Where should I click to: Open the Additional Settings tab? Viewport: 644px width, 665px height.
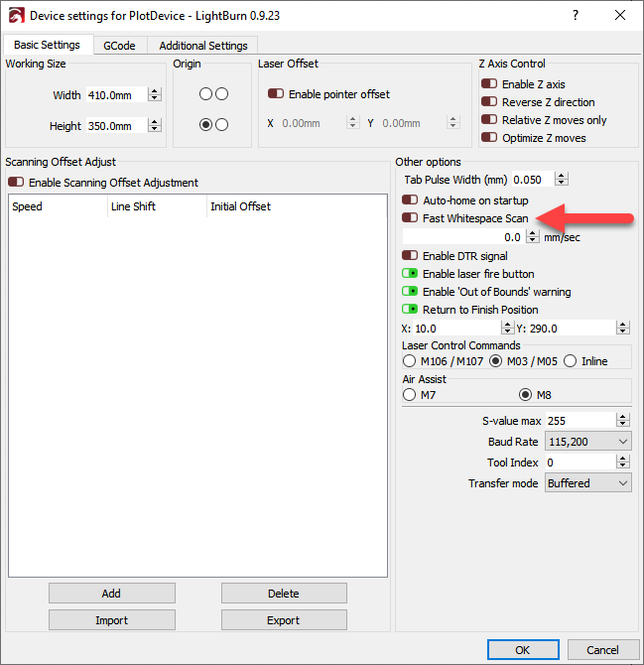coord(203,46)
